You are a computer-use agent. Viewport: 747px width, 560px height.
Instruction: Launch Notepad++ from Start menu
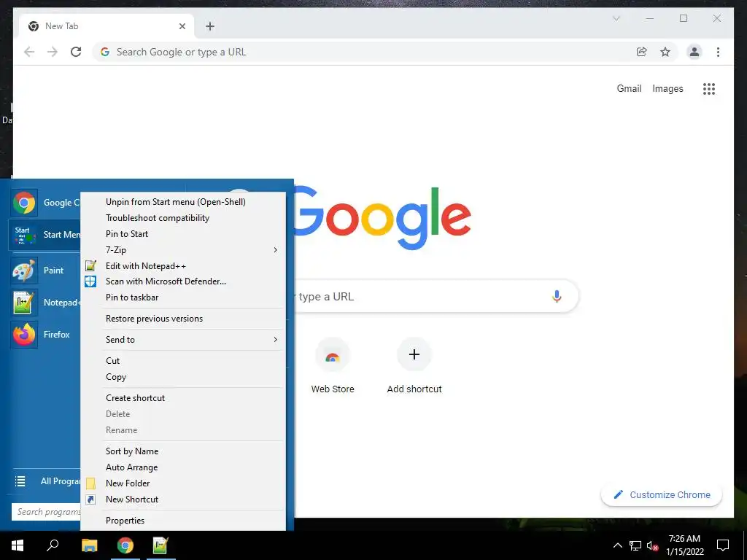click(45, 303)
